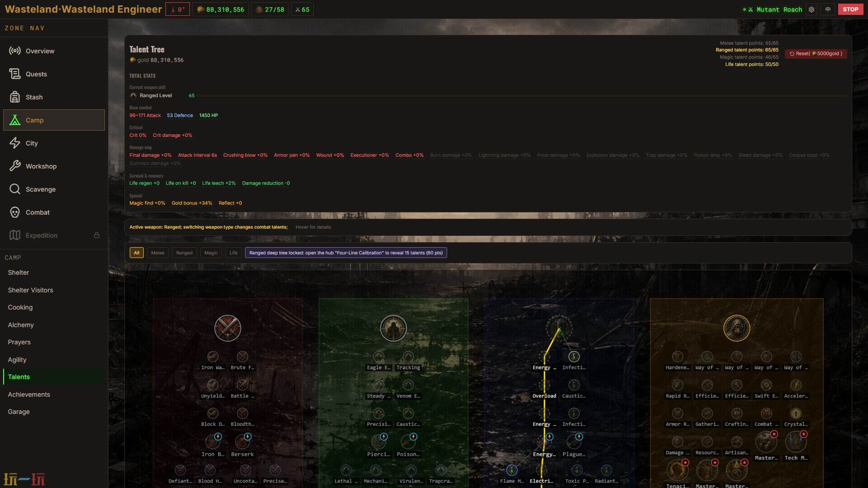This screenshot has width=868, height=488.
Task: Click the Ranged deep tree locked notice
Action: click(x=346, y=253)
